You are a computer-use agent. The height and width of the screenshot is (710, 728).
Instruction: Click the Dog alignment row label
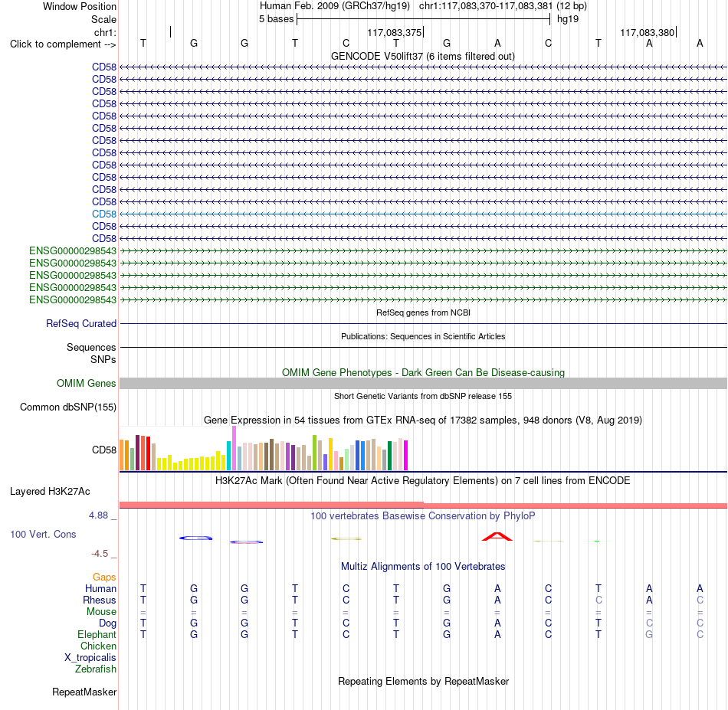coord(107,623)
